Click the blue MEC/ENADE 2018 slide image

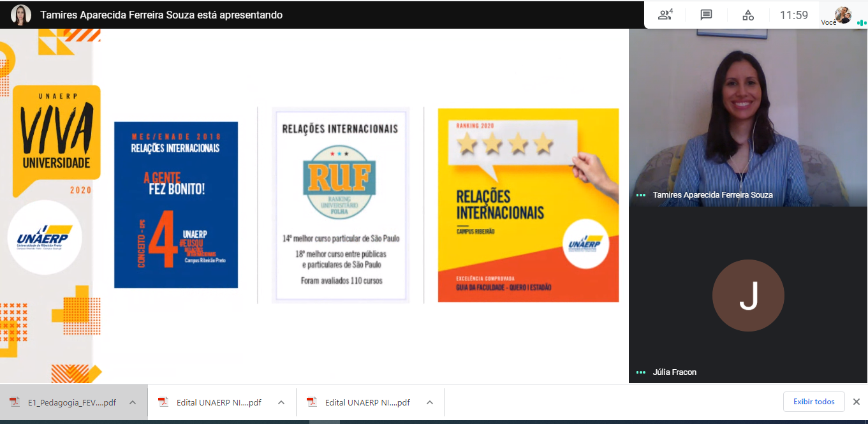176,205
